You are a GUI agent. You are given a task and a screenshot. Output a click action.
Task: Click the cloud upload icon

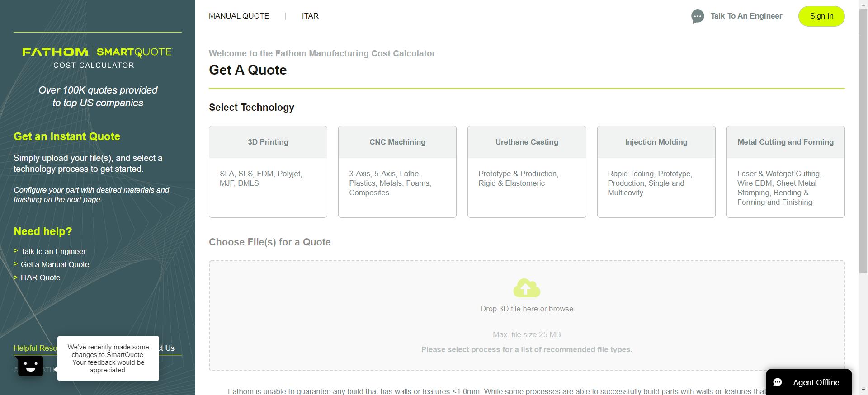point(527,288)
